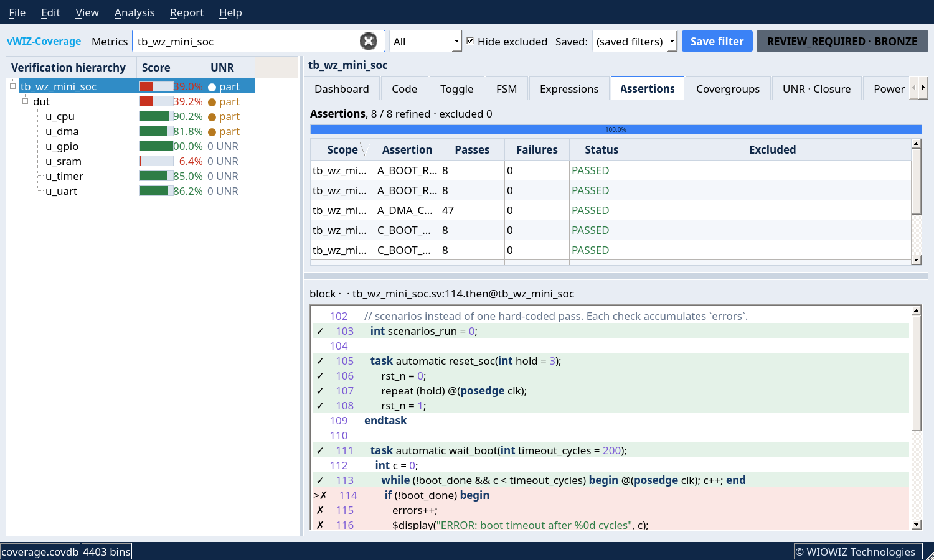Click the u_sram score bar
Image resolution: width=934 pixels, height=560 pixels.
tap(156, 161)
